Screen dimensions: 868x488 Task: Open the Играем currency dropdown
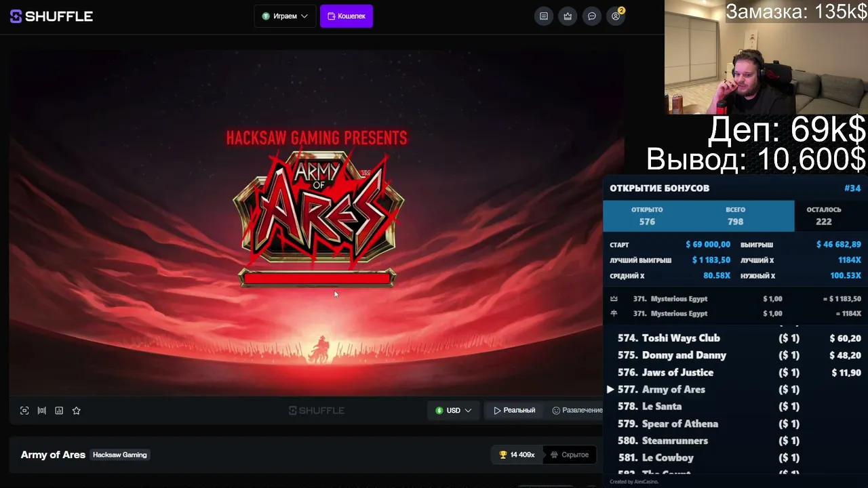click(x=285, y=16)
